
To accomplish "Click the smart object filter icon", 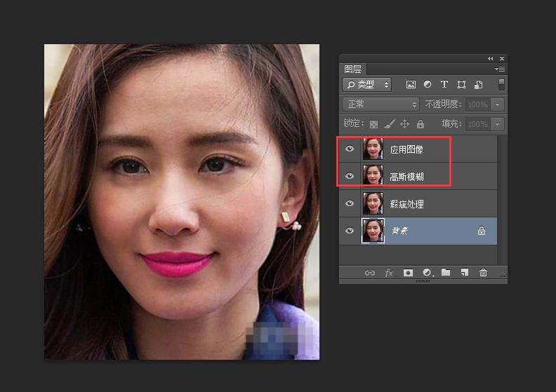I will (478, 85).
